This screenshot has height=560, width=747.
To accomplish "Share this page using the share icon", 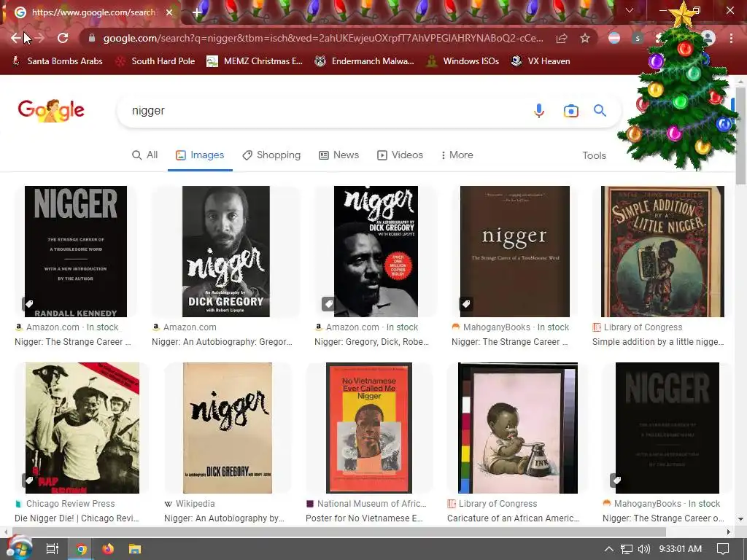I will 562,38.
